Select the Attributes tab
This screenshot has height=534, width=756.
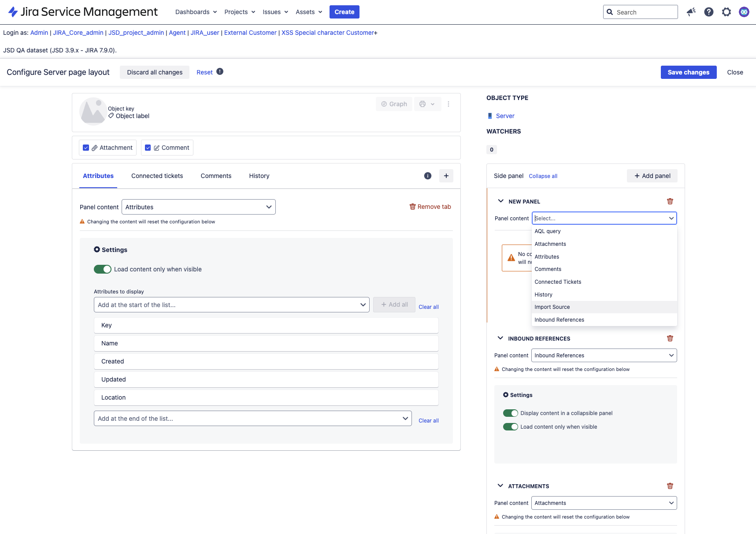pos(98,176)
